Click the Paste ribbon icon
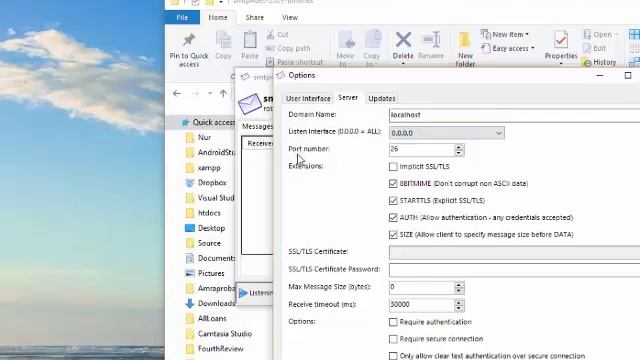Screen dimensions: 640x360 coord(250,40)
